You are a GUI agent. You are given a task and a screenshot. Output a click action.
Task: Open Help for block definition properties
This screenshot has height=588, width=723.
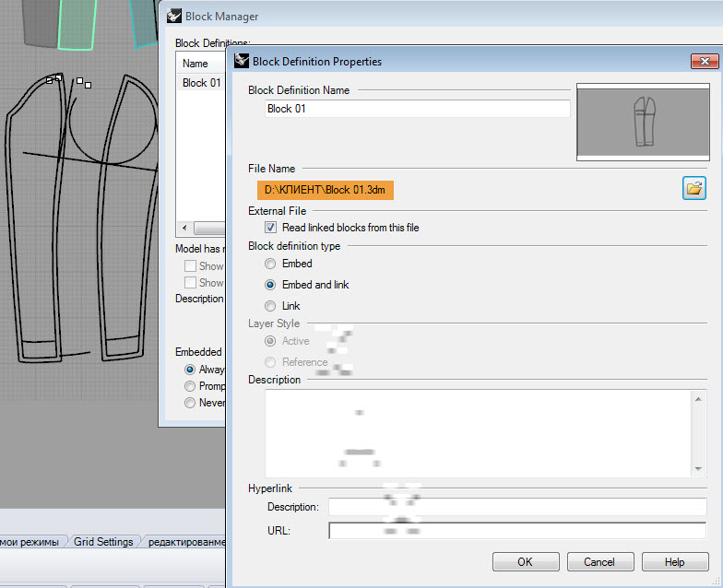pos(675,562)
